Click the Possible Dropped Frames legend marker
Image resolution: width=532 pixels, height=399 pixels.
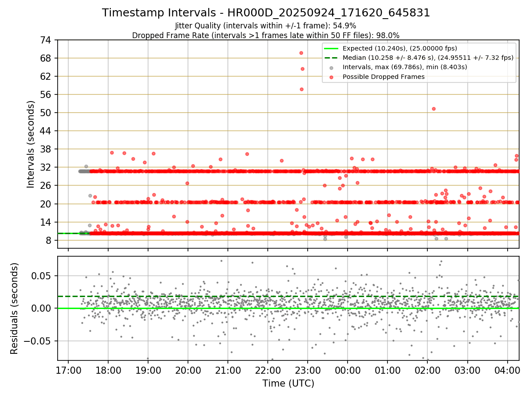pyautogui.click(x=332, y=77)
